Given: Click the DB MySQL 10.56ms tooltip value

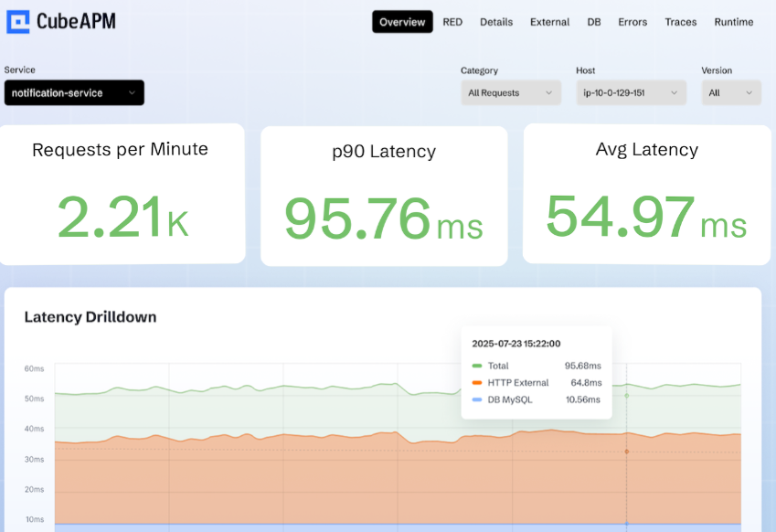Looking at the screenshot, I should pyautogui.click(x=582, y=399).
